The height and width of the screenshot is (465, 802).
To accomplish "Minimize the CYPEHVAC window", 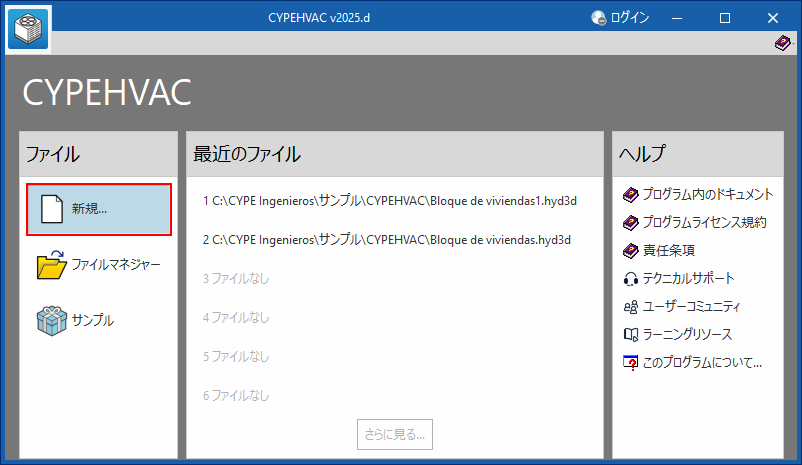I will click(677, 18).
